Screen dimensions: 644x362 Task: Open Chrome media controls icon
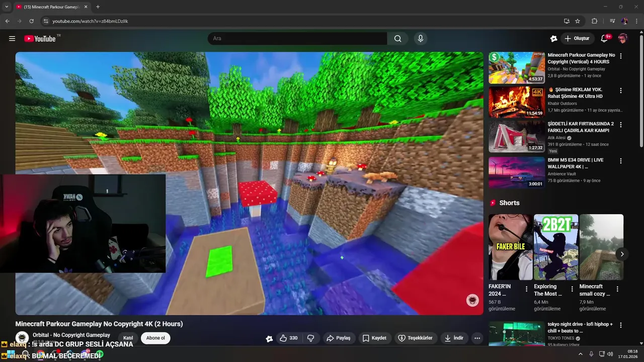tap(612, 21)
